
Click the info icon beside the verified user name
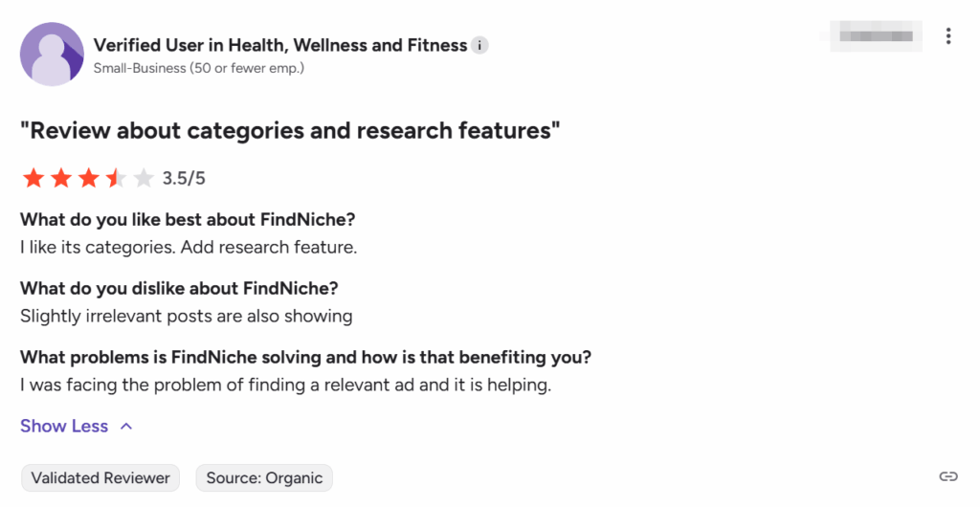pos(479,45)
